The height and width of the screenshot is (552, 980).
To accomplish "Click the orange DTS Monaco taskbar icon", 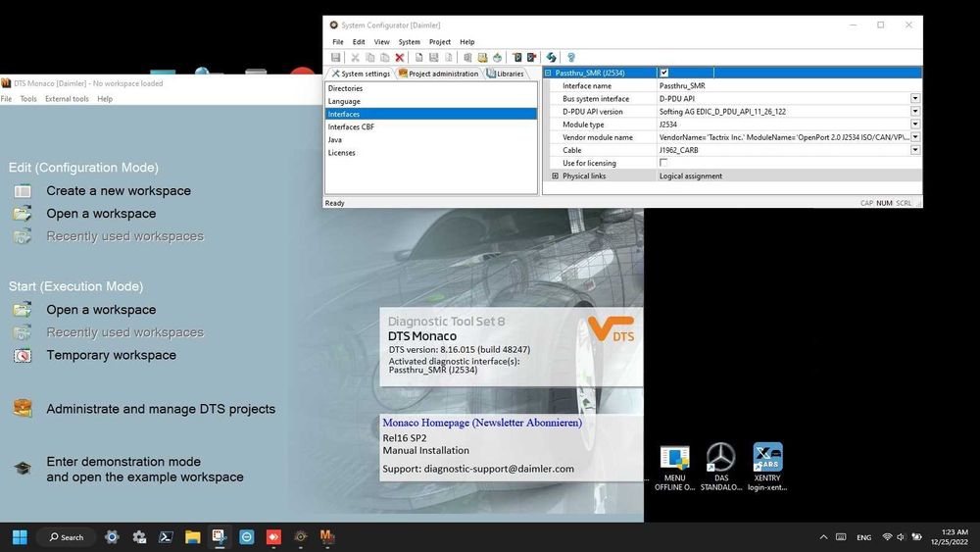I will click(327, 537).
